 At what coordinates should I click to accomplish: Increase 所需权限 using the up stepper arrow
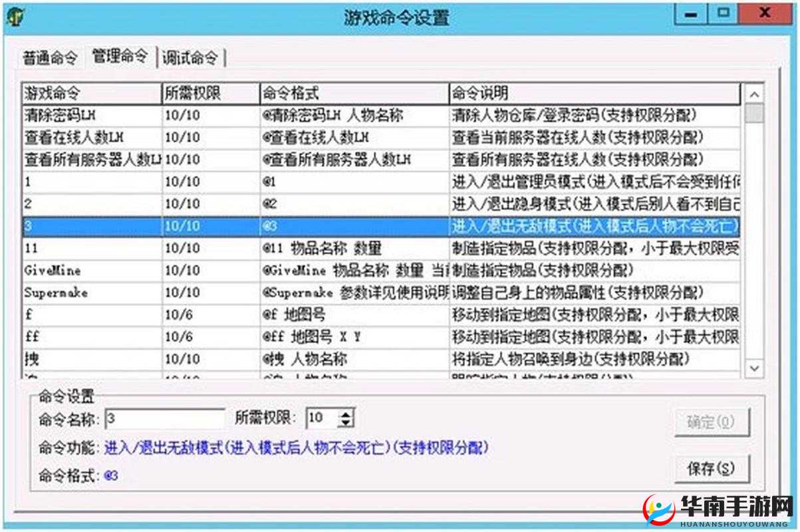[x=347, y=414]
